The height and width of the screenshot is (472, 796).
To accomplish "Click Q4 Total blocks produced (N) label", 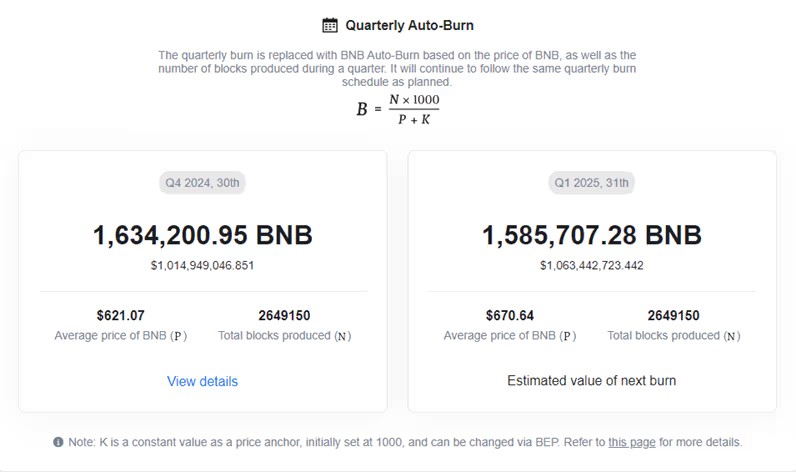I will pos(285,335).
